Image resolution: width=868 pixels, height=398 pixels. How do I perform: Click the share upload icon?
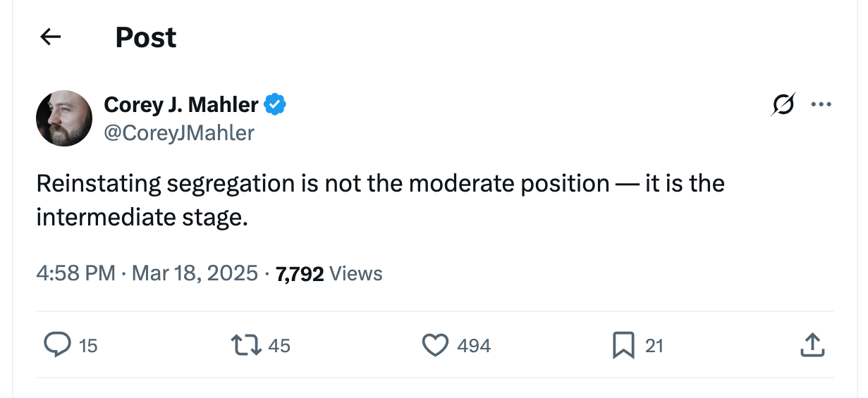(x=813, y=345)
